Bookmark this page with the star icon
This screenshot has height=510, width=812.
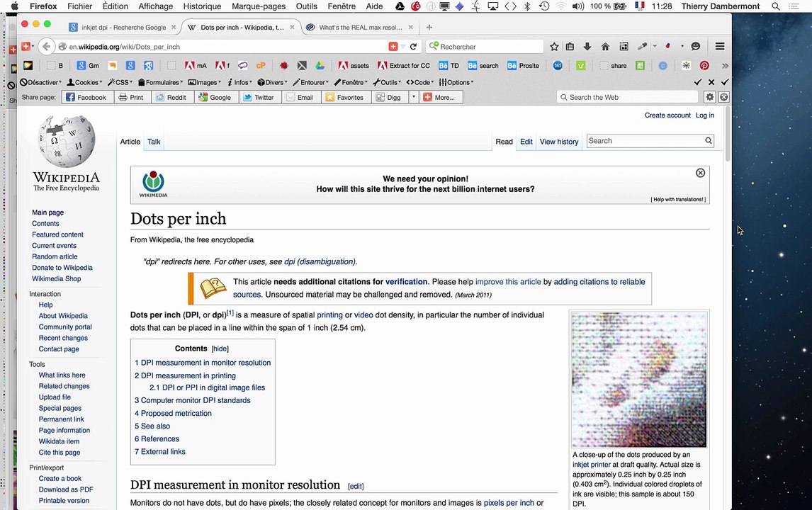tap(554, 47)
